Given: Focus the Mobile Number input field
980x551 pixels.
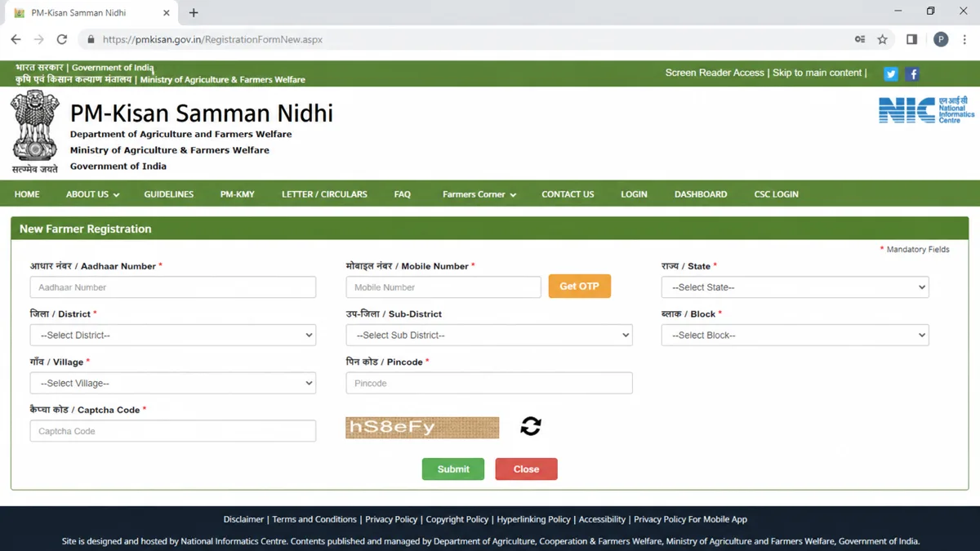Looking at the screenshot, I should coord(443,287).
